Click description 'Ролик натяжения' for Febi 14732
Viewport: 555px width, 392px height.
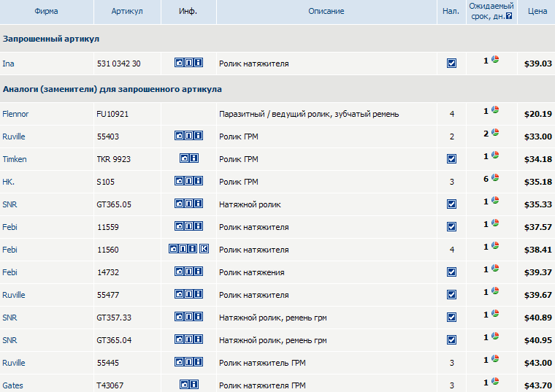tap(252, 272)
